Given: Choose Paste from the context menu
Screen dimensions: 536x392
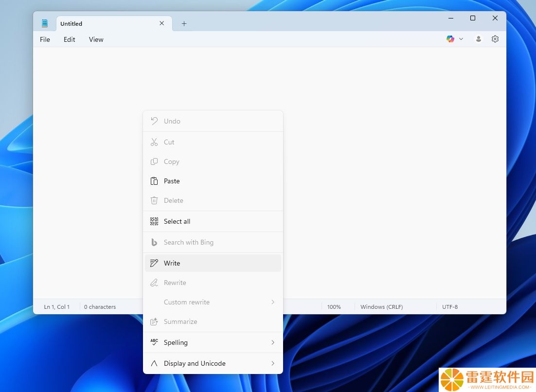Looking at the screenshot, I should [x=213, y=181].
